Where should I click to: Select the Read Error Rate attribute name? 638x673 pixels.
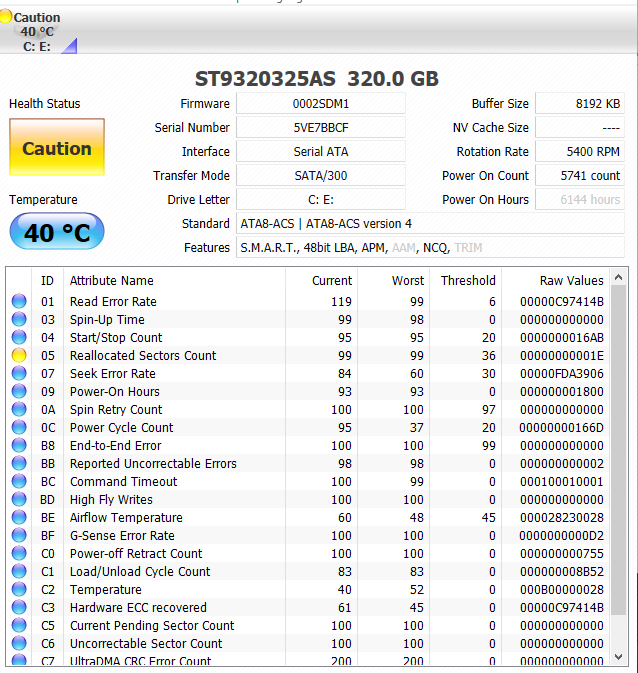pyautogui.click(x=113, y=301)
